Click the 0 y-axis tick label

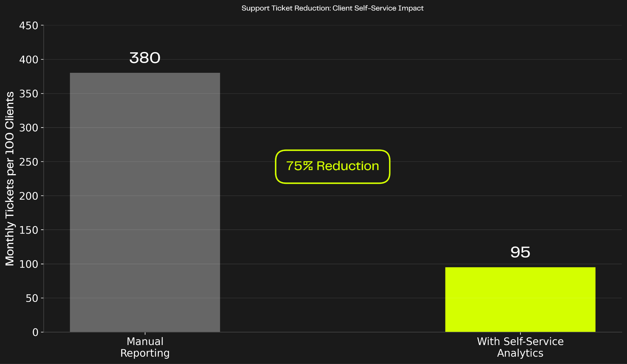36,332
